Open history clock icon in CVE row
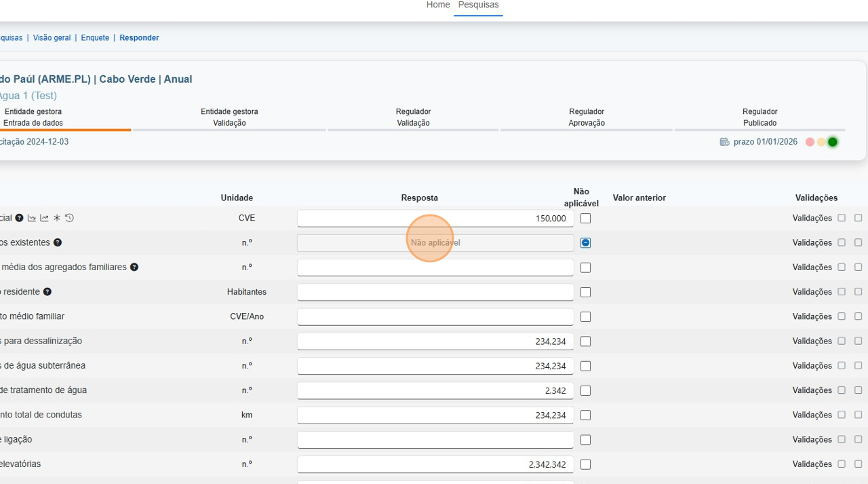Screen dimensions: 868x484 (69, 218)
